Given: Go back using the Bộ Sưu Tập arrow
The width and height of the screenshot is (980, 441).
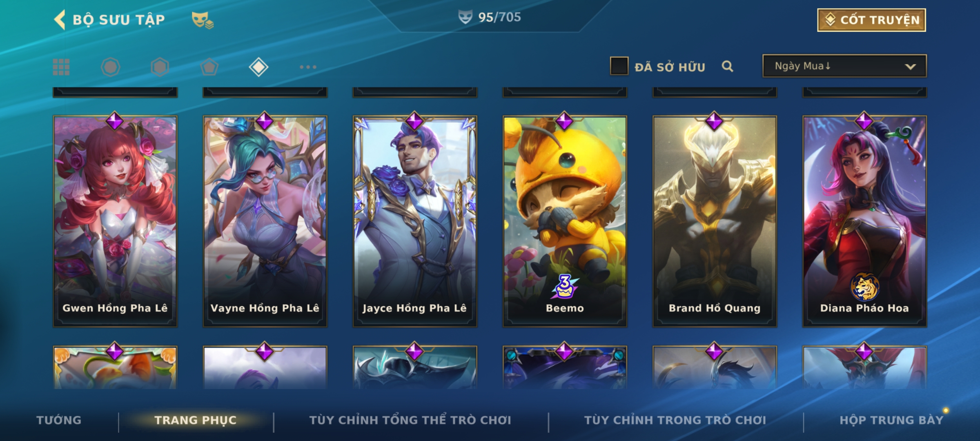Looking at the screenshot, I should pyautogui.click(x=59, y=20).
